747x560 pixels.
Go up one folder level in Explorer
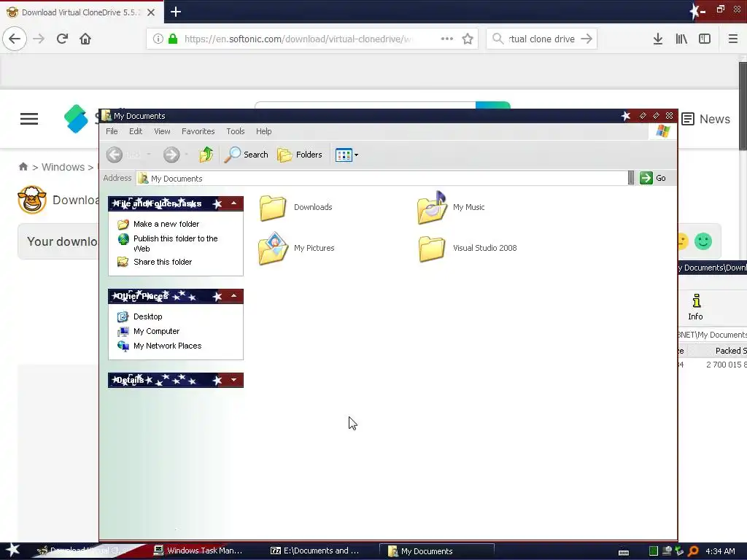[206, 155]
